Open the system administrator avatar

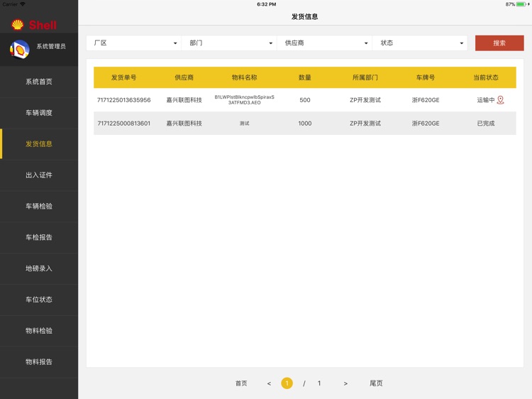pos(20,50)
